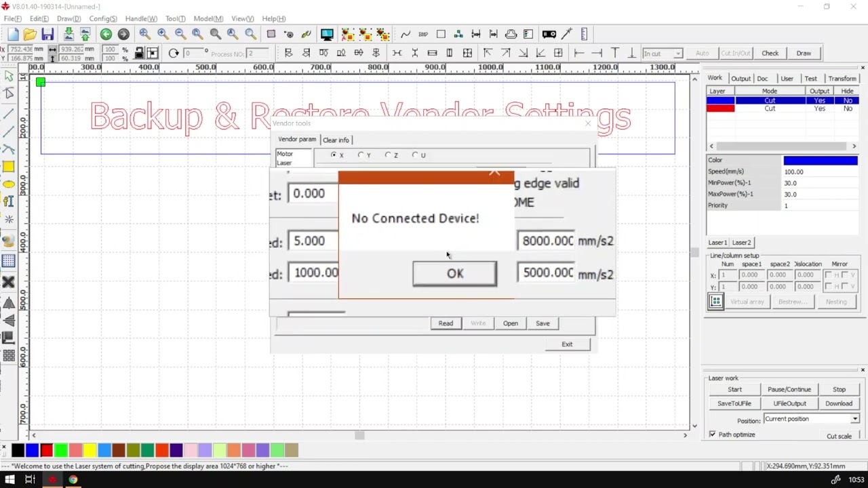Click the blue Color swatch in layer properties
Image resolution: width=868 pixels, height=488 pixels.
click(821, 161)
